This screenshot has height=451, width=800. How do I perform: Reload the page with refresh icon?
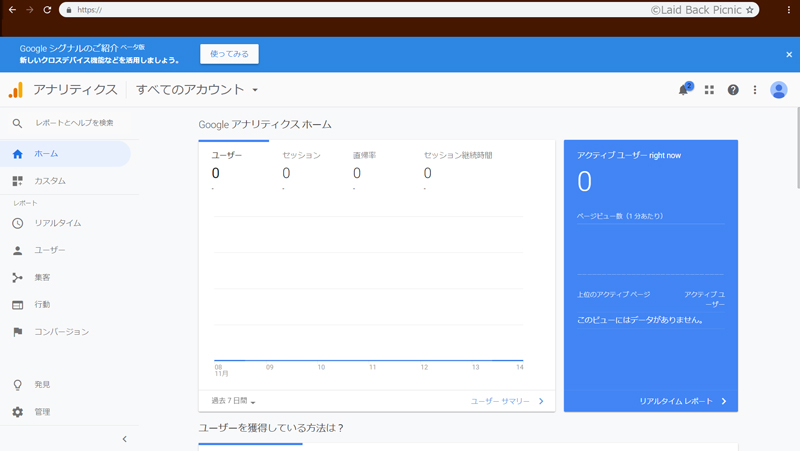[x=47, y=10]
